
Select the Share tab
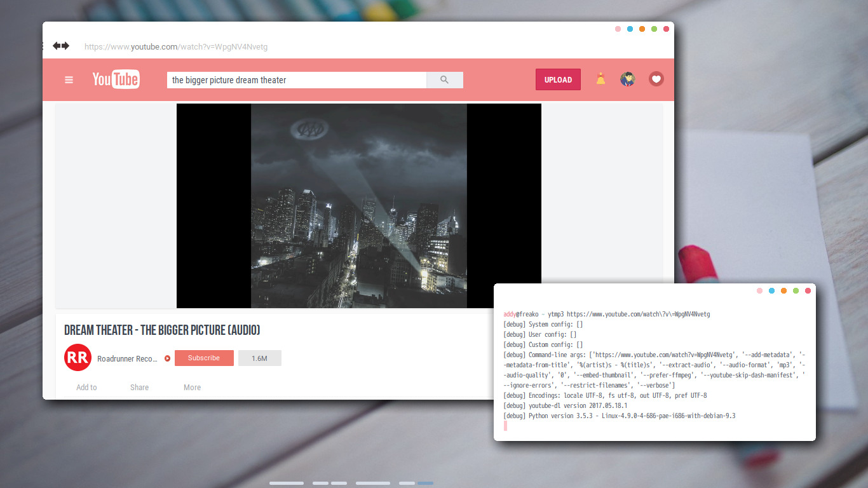(x=139, y=388)
